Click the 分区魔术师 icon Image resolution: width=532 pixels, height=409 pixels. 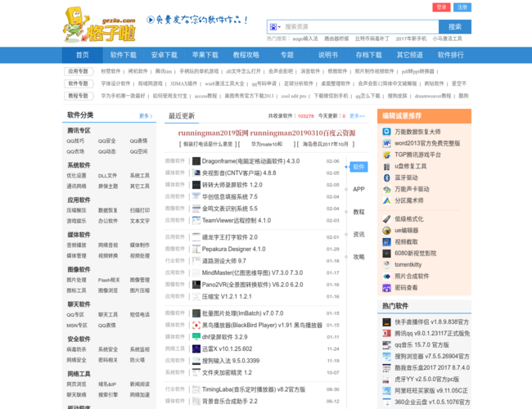pyautogui.click(x=387, y=200)
